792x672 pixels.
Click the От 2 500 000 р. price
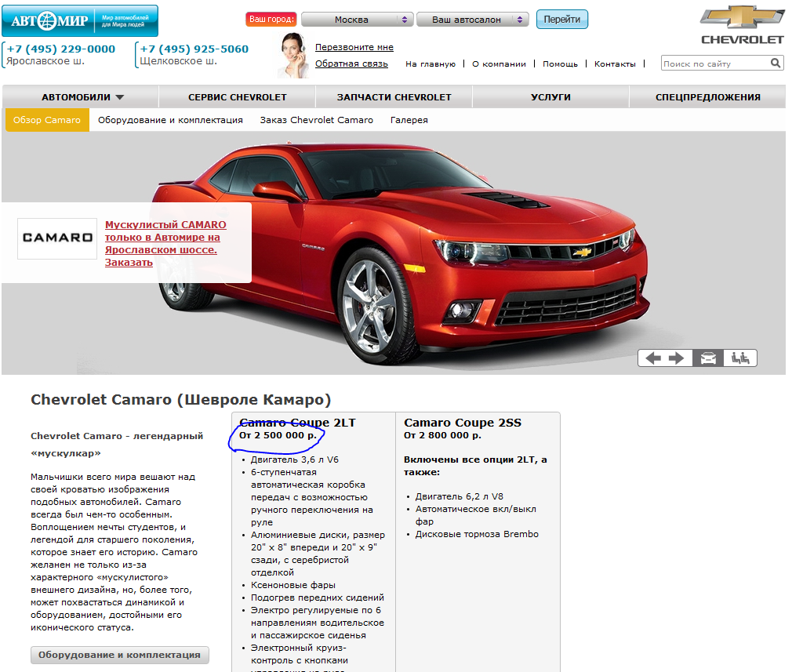278,435
